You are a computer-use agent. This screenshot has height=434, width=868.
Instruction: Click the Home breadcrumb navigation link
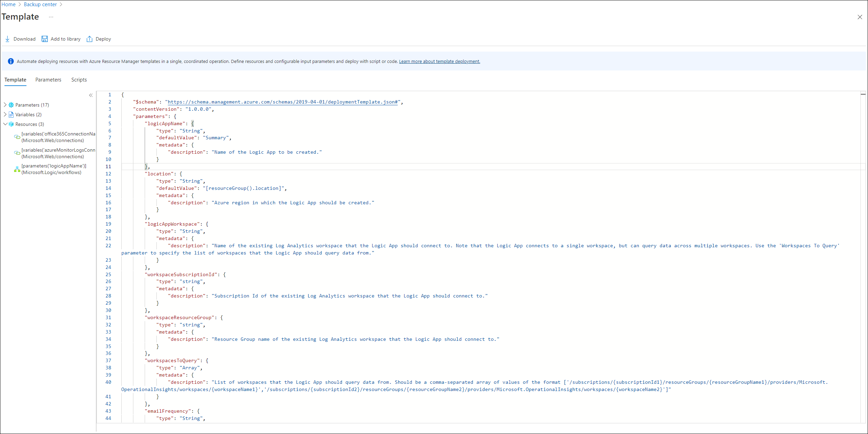click(x=9, y=4)
